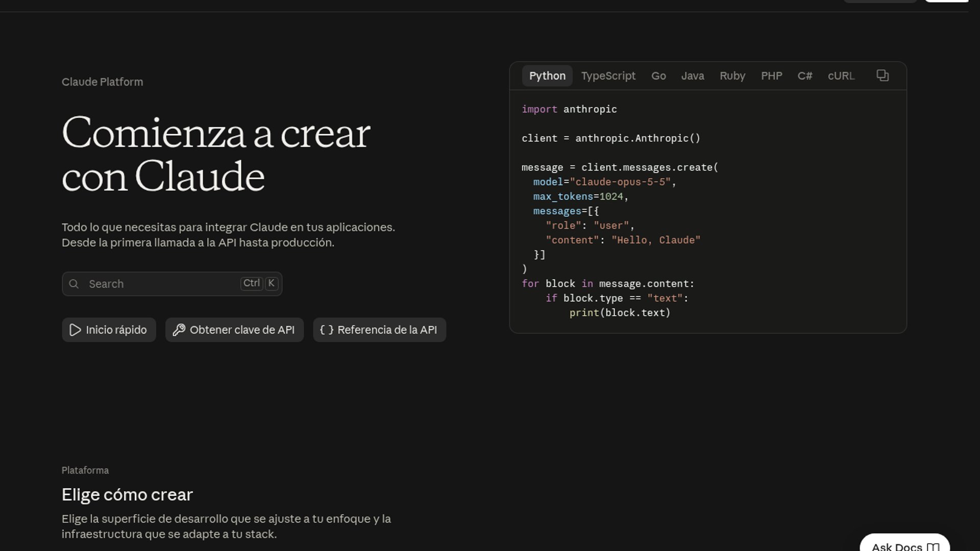Click the braces icon beside Referencia de la API

[x=327, y=330]
